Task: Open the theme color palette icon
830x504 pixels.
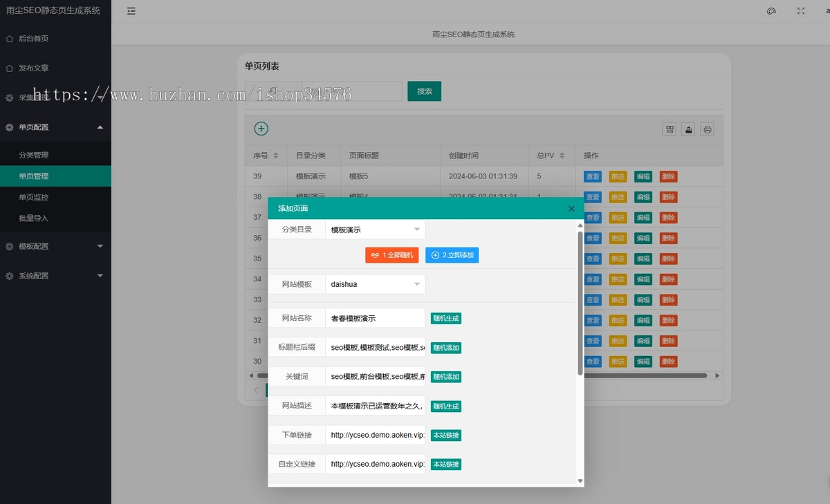Action: (x=772, y=11)
